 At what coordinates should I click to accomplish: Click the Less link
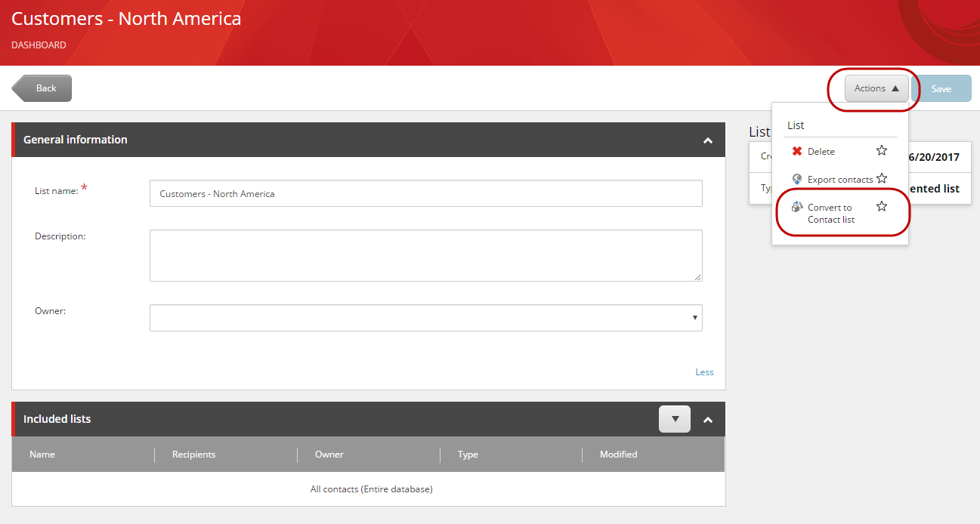(704, 371)
